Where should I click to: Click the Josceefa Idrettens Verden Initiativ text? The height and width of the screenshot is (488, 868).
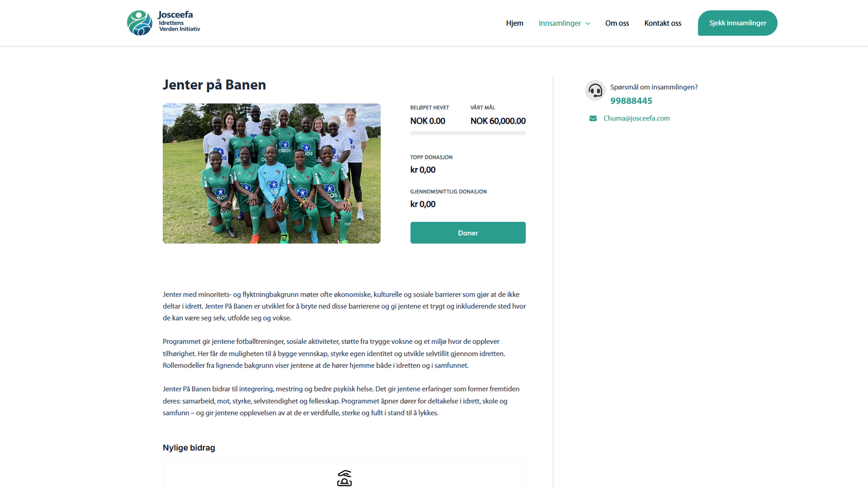click(x=179, y=22)
